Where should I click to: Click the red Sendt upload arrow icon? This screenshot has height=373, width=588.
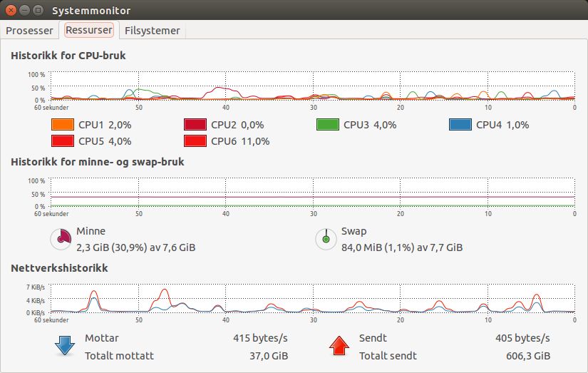[x=339, y=346]
